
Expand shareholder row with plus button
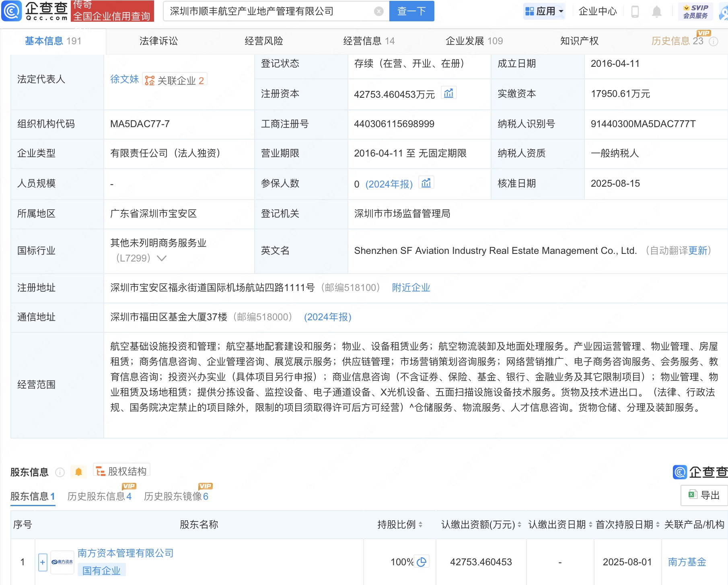[43, 562]
